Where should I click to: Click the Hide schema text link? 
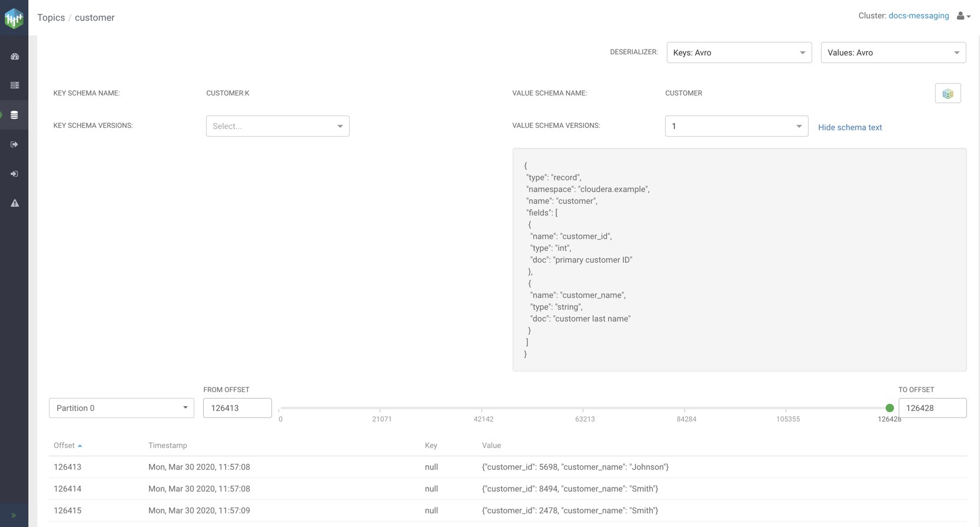click(x=849, y=127)
